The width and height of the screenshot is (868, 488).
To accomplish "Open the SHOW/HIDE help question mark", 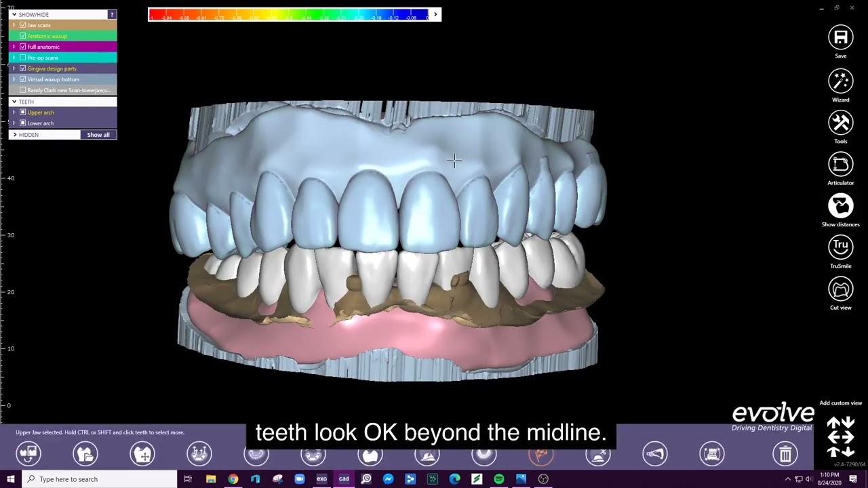I will click(112, 14).
